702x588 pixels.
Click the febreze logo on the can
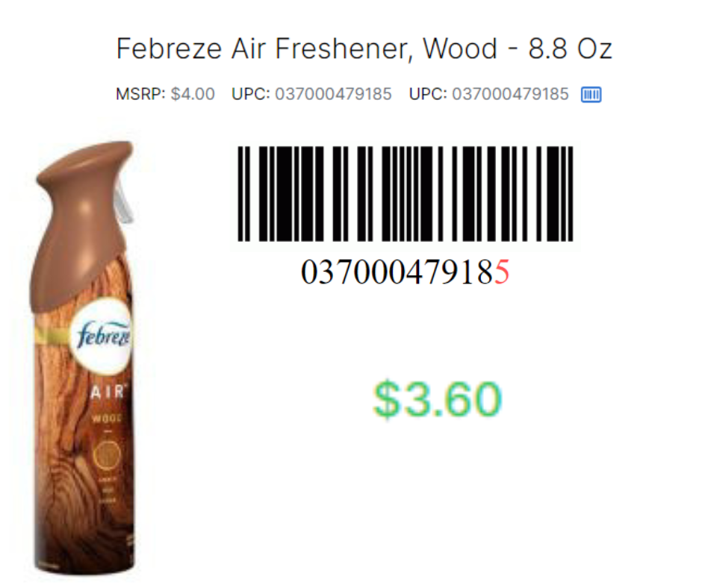click(102, 335)
